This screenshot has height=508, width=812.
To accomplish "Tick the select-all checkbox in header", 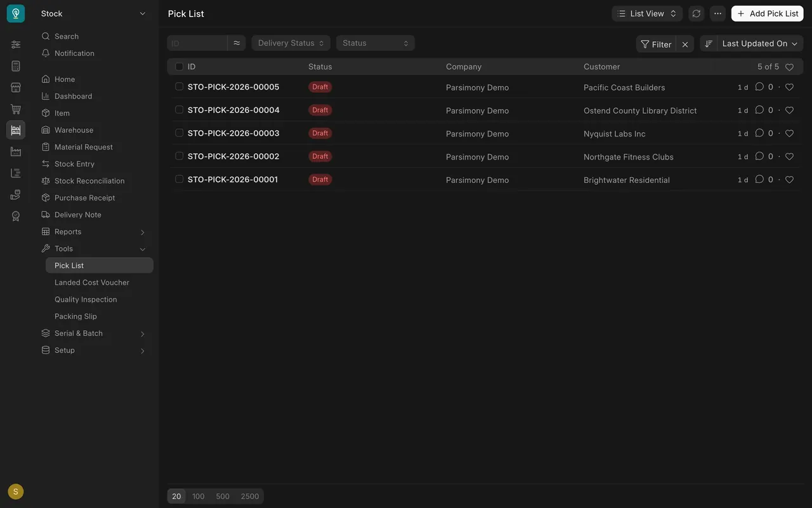I will 179,67.
